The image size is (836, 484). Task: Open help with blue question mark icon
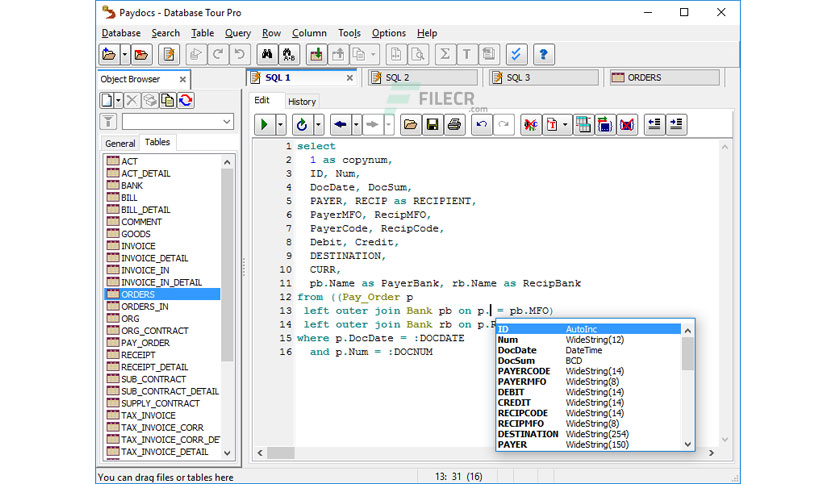(543, 54)
